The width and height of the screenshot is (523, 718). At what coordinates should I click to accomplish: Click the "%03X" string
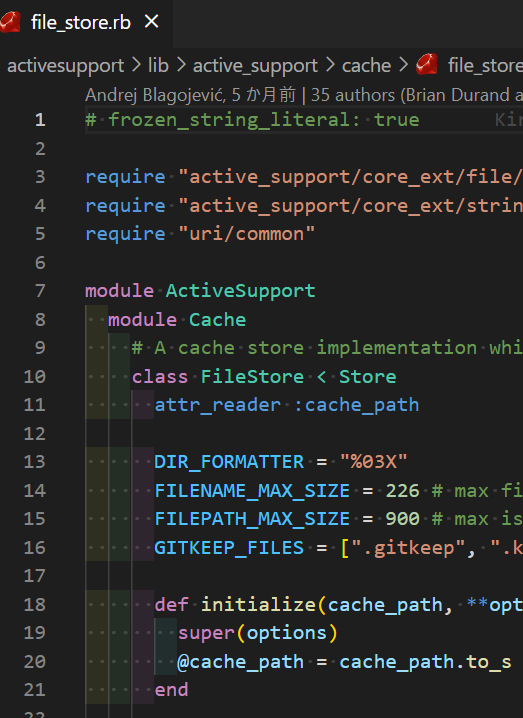(373, 462)
